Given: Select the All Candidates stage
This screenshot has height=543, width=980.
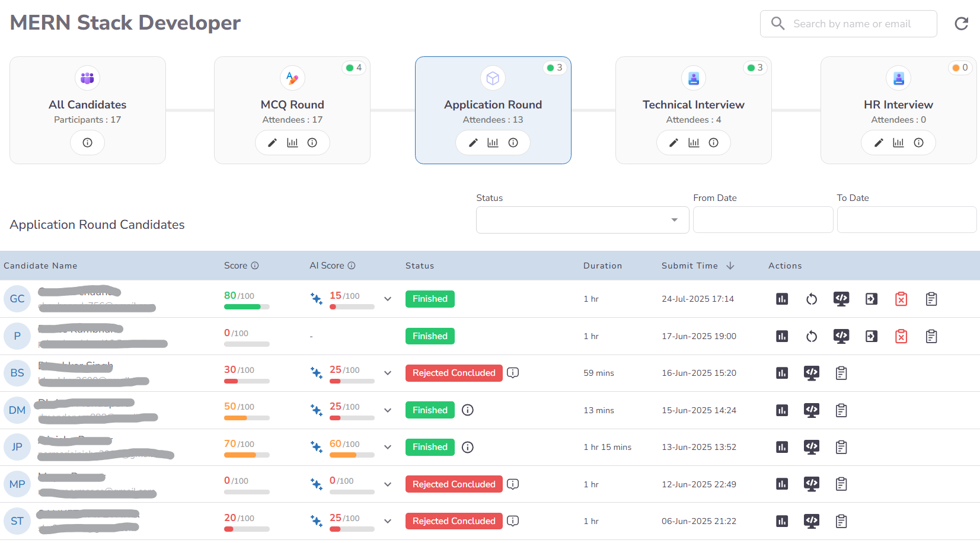Looking at the screenshot, I should (x=87, y=104).
